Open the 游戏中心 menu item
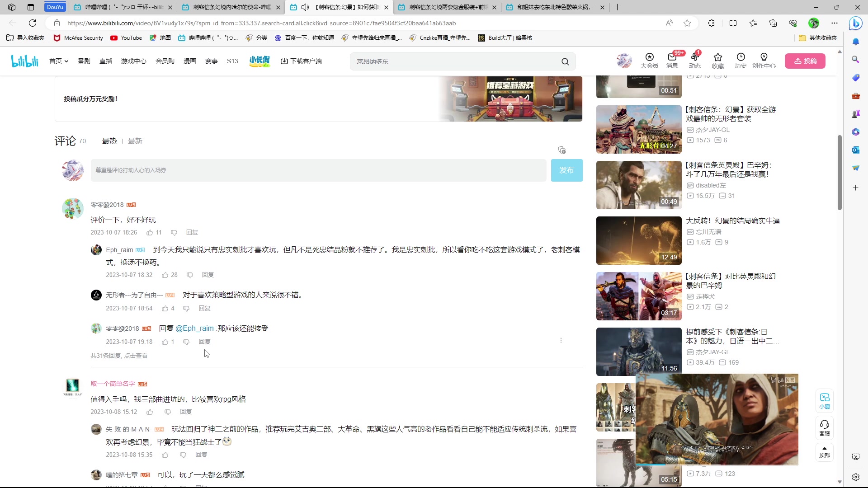The width and height of the screenshot is (868, 488). [x=133, y=61]
